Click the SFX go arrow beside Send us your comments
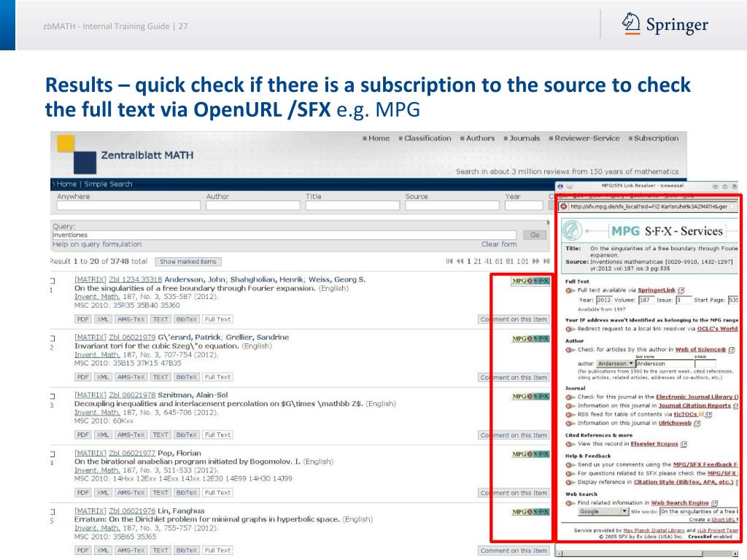The height and width of the screenshot is (560, 747). pos(570,464)
